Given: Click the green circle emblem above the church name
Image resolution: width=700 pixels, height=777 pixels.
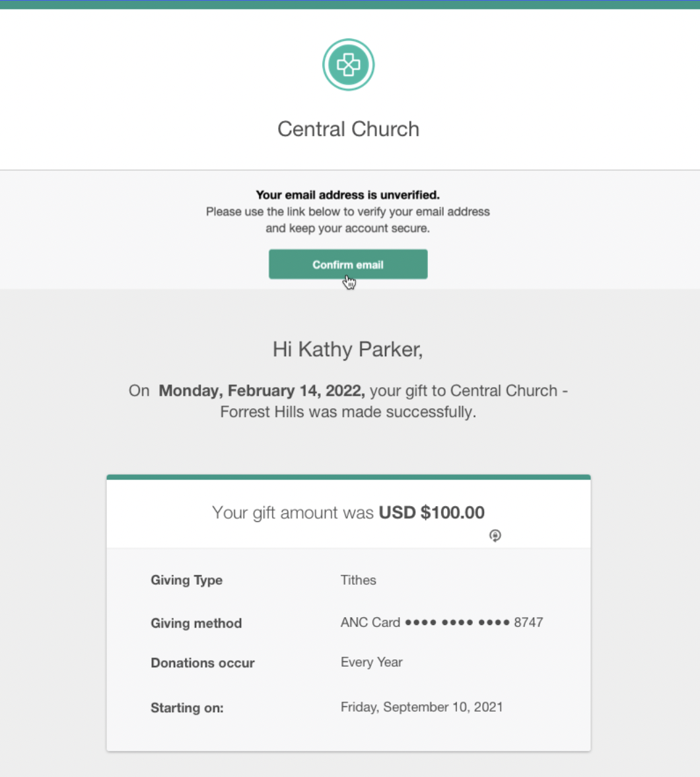Looking at the screenshot, I should [348, 64].
